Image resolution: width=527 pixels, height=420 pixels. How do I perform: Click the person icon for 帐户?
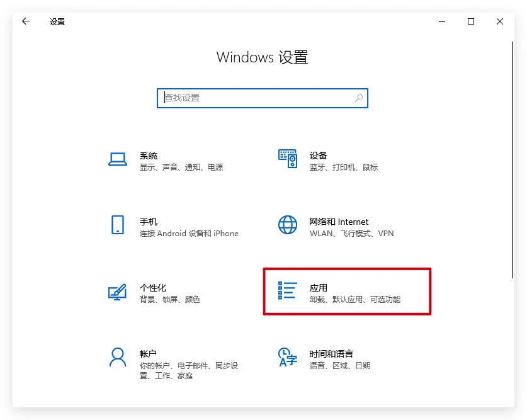point(118,357)
